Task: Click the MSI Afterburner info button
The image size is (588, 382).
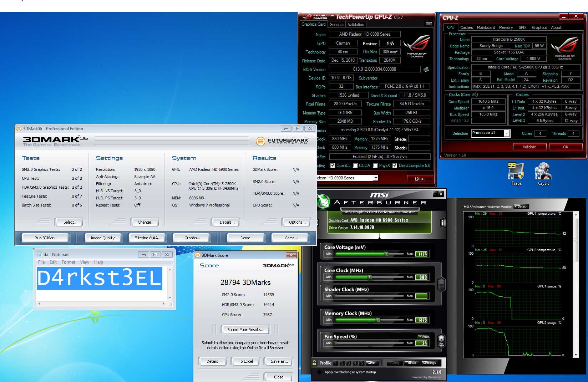Action: (x=442, y=223)
